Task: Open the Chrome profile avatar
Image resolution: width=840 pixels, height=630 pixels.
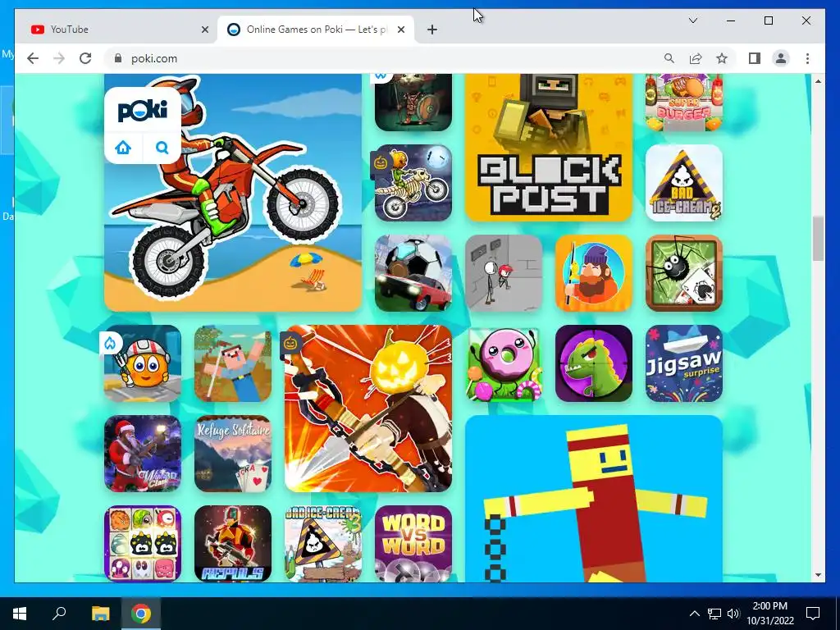Action: [x=781, y=58]
